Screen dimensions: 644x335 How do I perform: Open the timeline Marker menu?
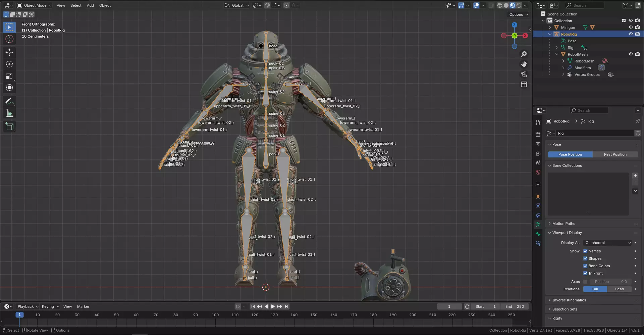(83, 306)
